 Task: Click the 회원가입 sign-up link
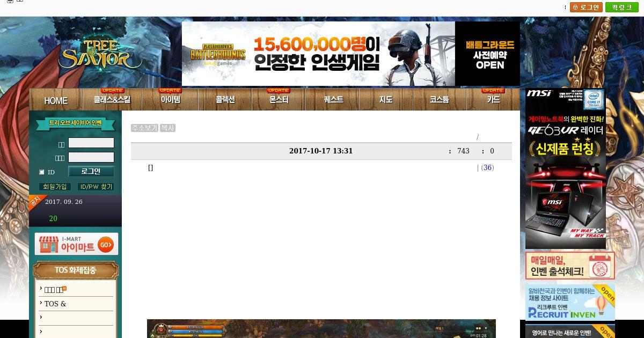55,187
